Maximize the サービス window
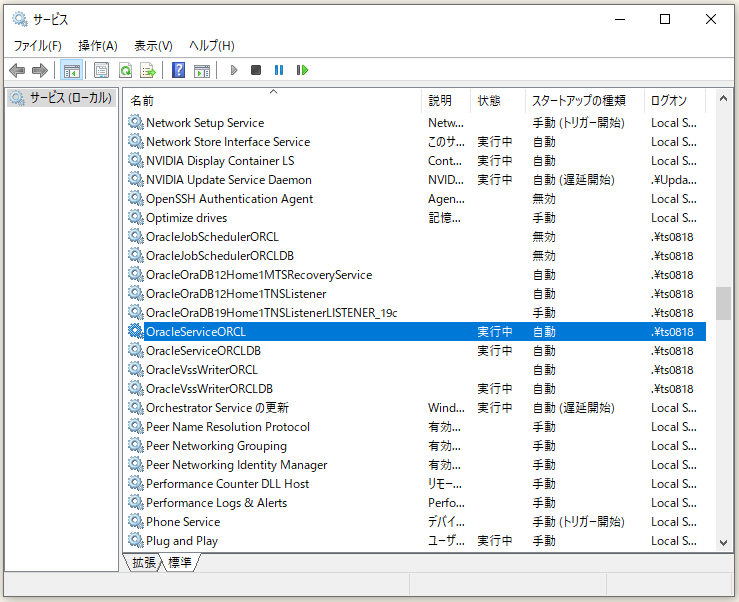The image size is (739, 602). [665, 19]
